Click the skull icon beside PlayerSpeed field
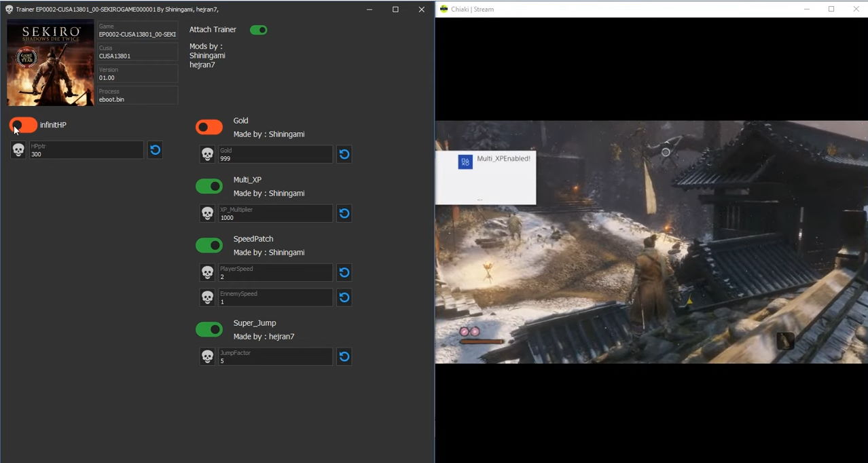 [207, 272]
